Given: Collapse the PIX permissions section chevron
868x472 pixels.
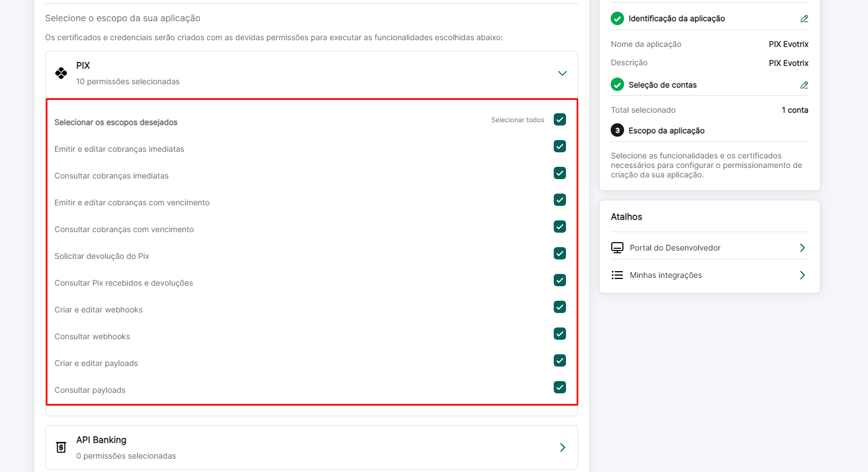Looking at the screenshot, I should click(562, 74).
